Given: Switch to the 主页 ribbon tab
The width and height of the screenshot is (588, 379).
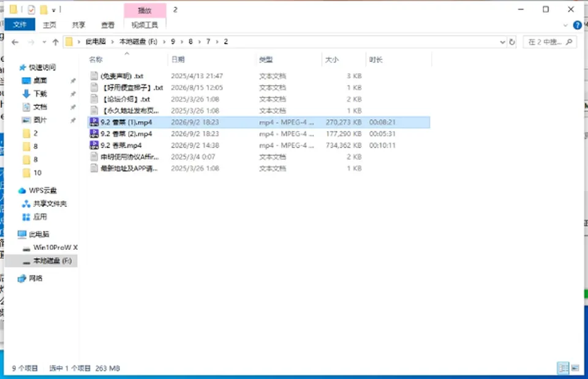Looking at the screenshot, I should tap(50, 24).
